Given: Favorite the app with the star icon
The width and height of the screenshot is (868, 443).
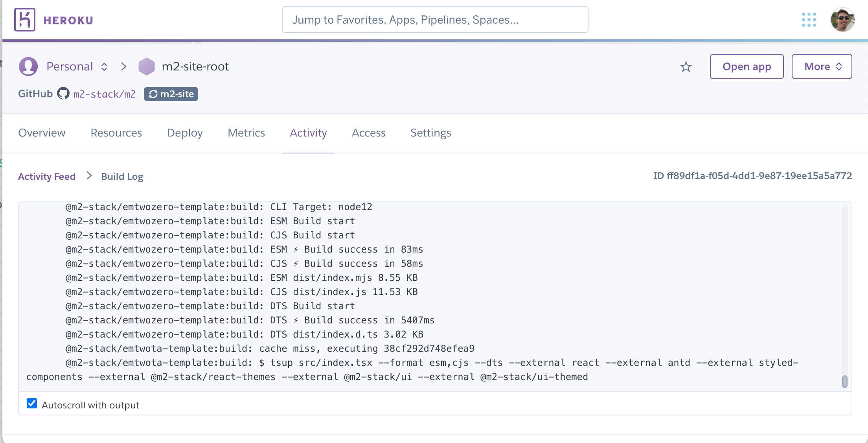Looking at the screenshot, I should 686,66.
